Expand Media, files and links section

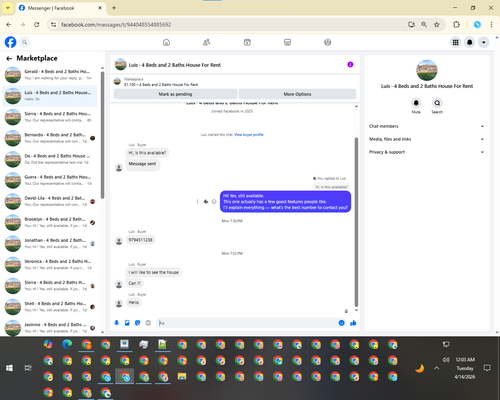click(x=426, y=139)
